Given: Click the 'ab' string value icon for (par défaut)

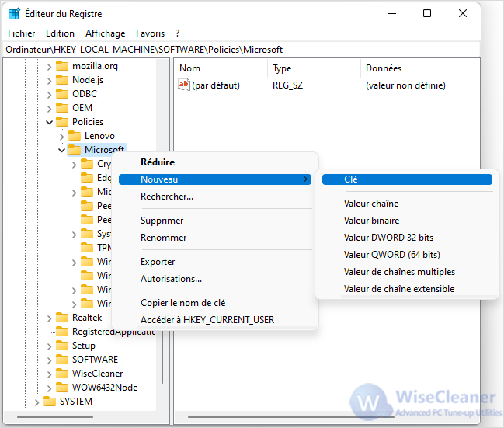Looking at the screenshot, I should tap(184, 85).
